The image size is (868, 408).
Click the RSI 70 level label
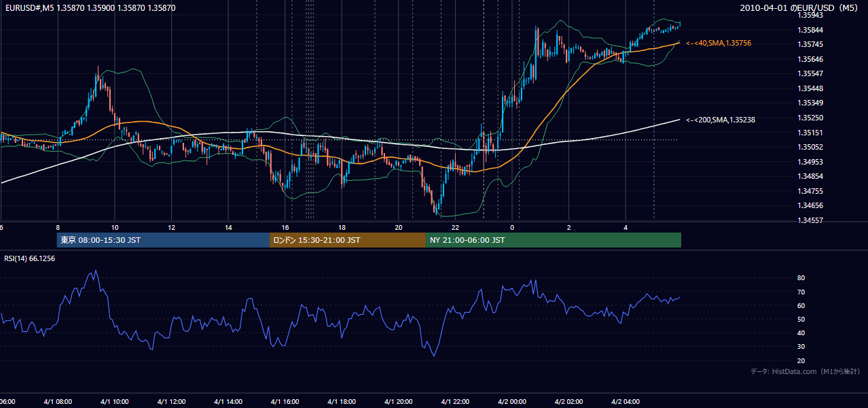(801, 292)
